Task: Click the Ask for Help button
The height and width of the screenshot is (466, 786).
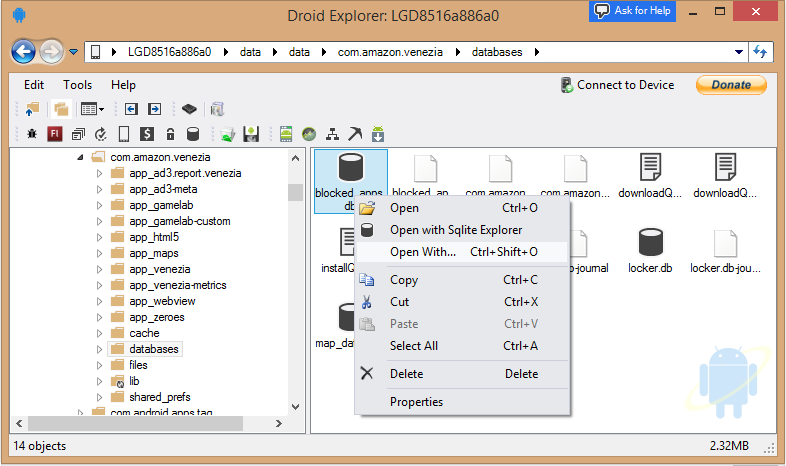Action: click(633, 11)
